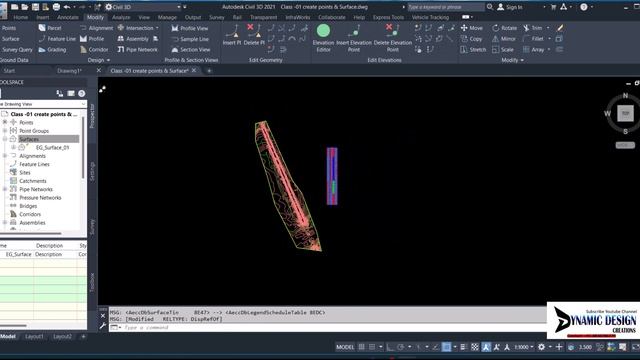
Task: Add a new drawing tab
Action: pos(209,71)
